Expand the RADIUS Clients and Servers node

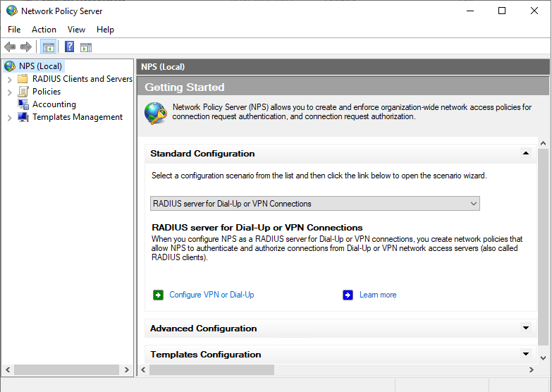click(9, 80)
